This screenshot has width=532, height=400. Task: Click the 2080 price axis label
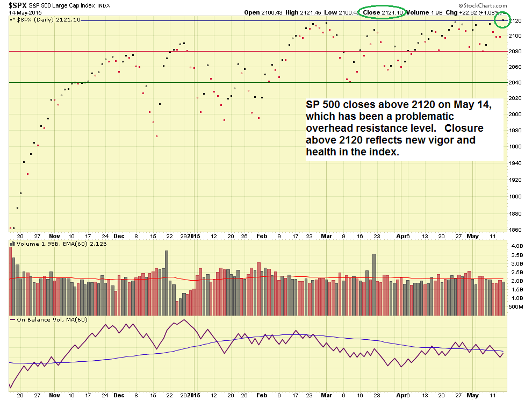point(515,51)
